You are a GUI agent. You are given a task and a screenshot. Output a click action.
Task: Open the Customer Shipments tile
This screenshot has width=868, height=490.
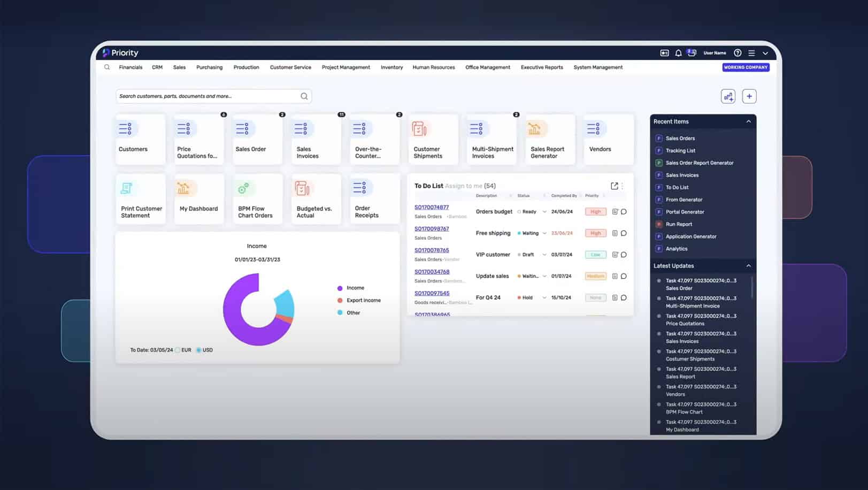click(x=433, y=139)
